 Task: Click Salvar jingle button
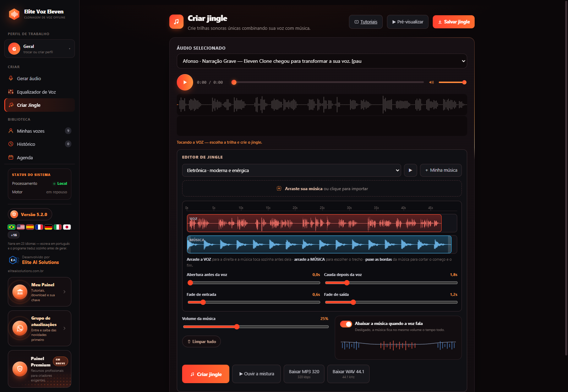pyautogui.click(x=453, y=22)
